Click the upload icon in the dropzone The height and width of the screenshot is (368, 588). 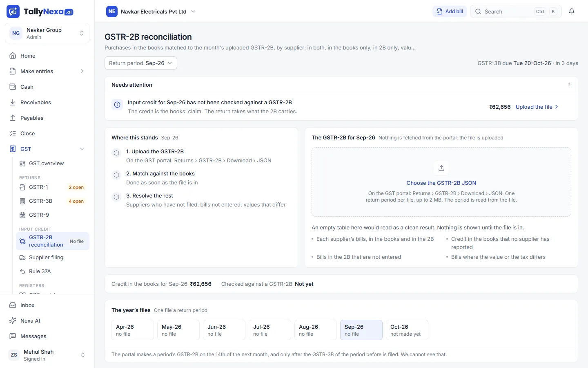pos(441,168)
